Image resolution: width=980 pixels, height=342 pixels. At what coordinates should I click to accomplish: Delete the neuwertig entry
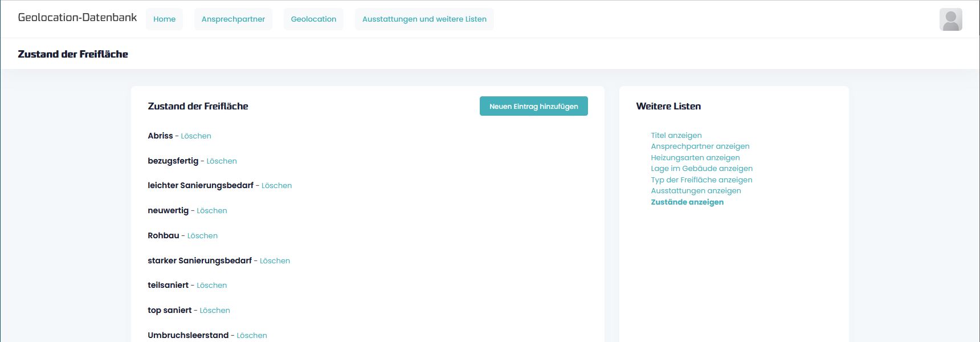[212, 210]
